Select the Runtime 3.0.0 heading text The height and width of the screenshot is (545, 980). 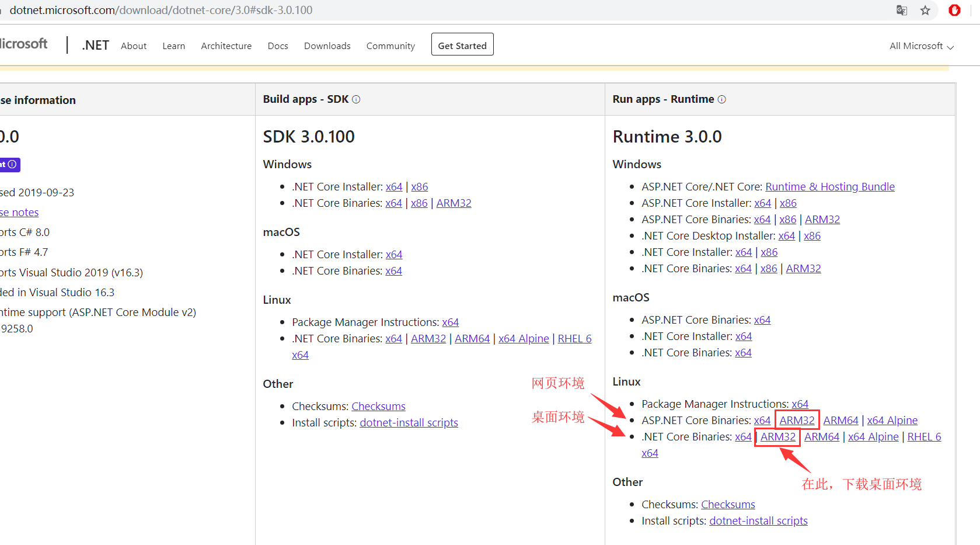(667, 137)
